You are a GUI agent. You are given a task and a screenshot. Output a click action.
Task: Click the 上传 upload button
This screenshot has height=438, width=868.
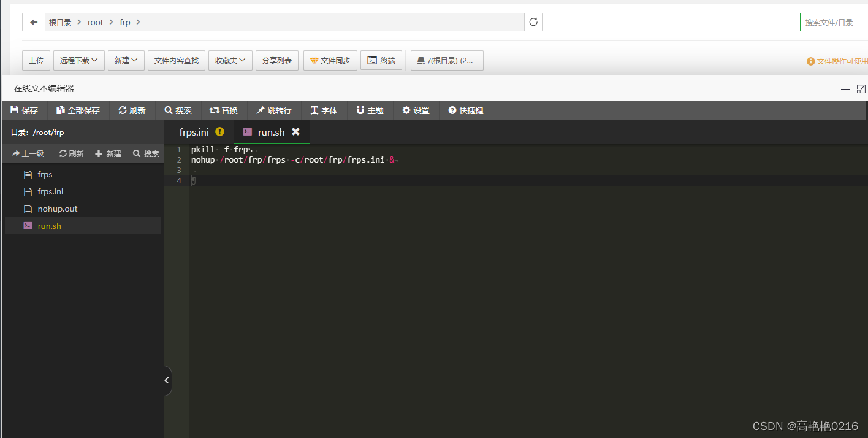[36, 60]
